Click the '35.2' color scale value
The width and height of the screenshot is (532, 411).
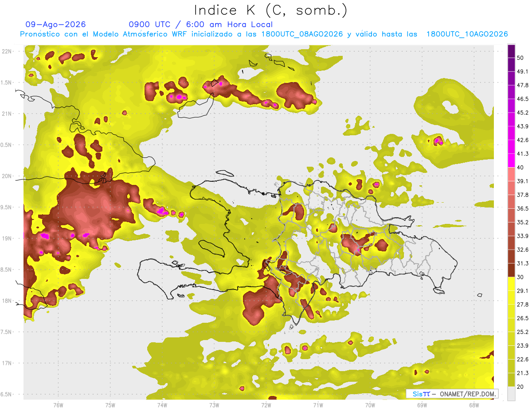tap(523, 222)
